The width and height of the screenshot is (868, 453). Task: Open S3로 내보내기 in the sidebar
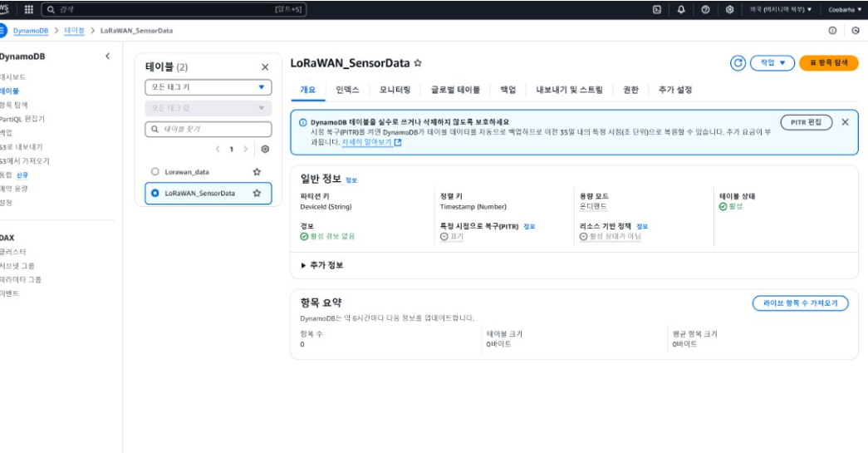(x=21, y=147)
